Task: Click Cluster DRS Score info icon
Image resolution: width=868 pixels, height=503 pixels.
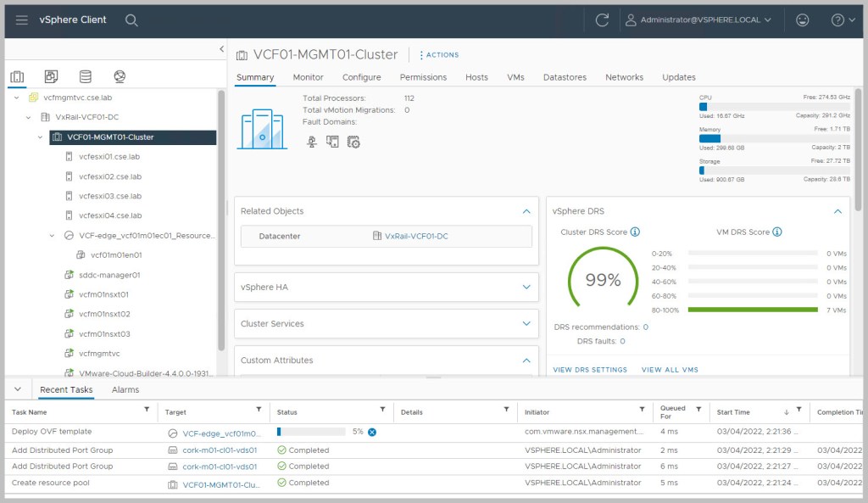Action: coord(635,232)
